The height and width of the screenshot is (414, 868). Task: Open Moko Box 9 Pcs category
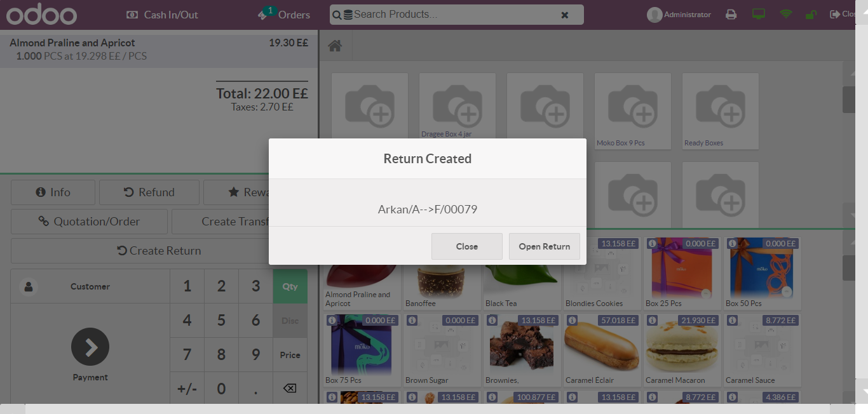pos(633,111)
